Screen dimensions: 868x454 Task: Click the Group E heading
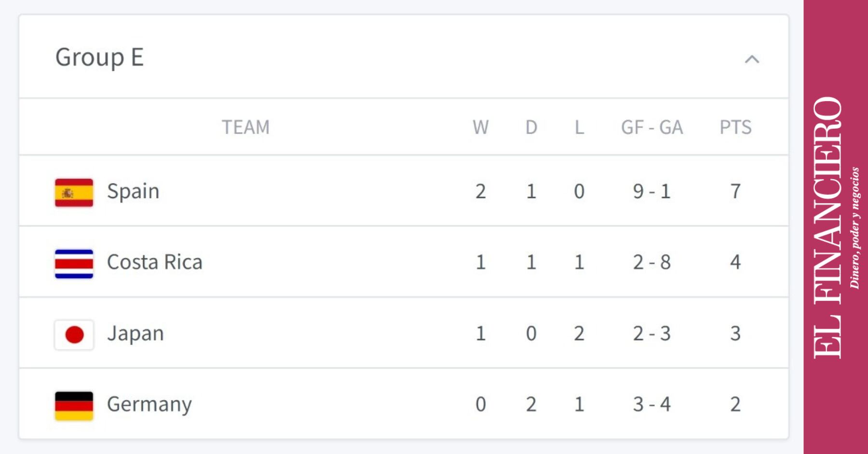[99, 57]
